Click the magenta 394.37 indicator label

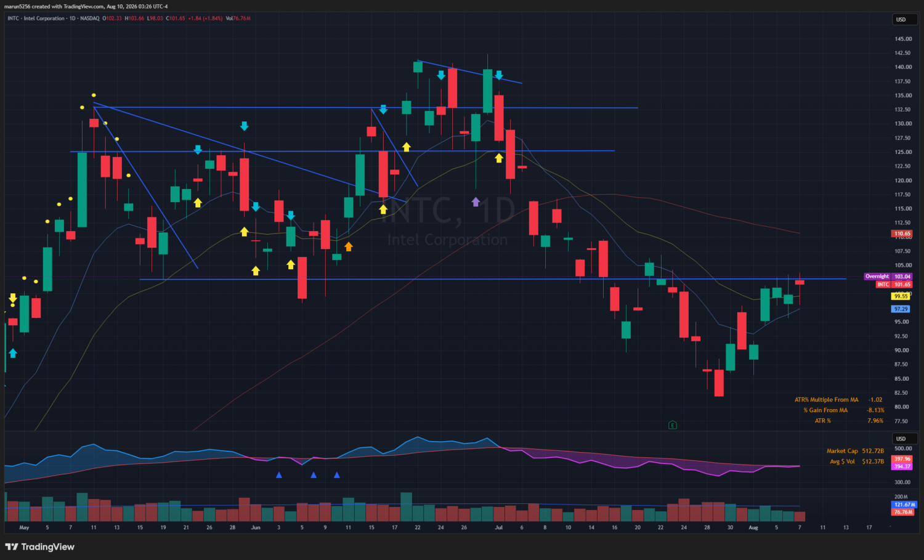click(902, 466)
